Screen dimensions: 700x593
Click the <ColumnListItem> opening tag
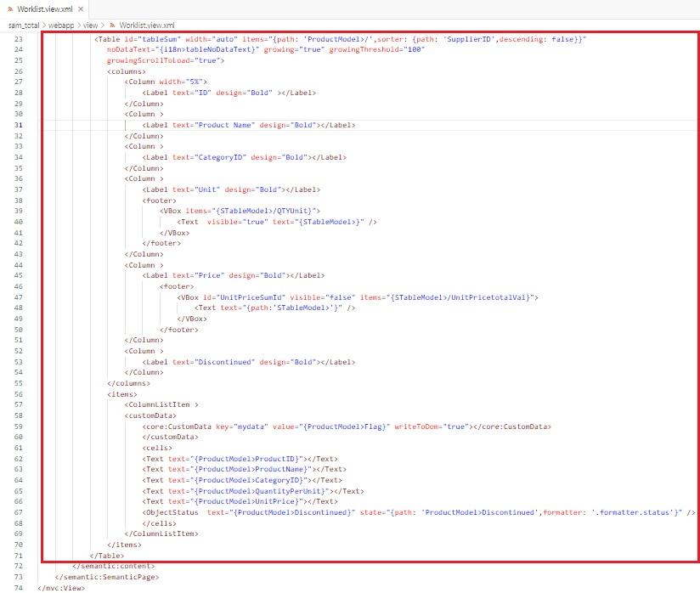point(161,404)
